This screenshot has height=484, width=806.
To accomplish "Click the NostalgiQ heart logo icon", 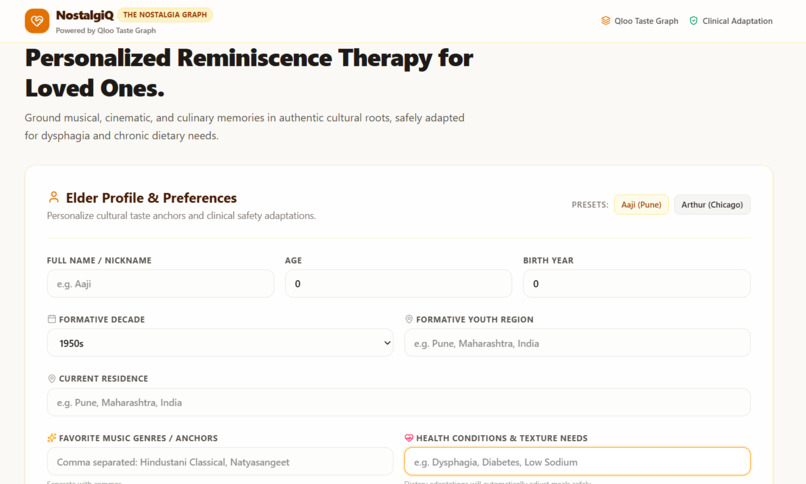I will click(x=37, y=21).
